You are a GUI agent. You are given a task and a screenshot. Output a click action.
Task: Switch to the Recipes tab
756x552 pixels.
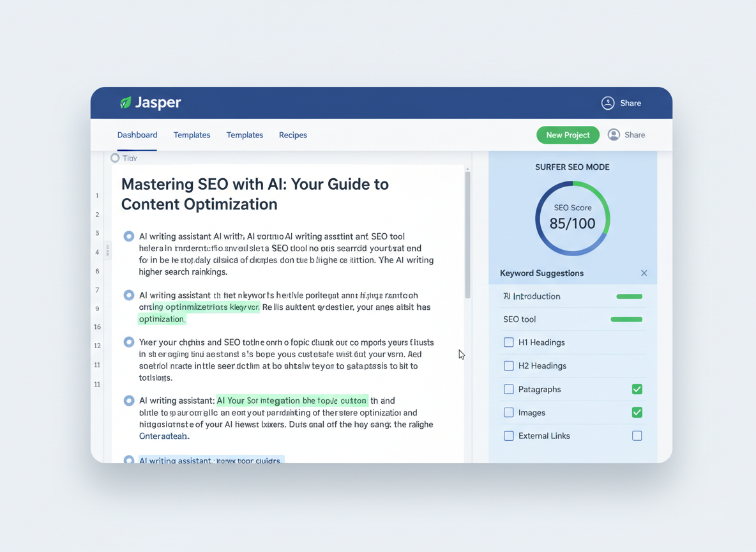coord(292,135)
